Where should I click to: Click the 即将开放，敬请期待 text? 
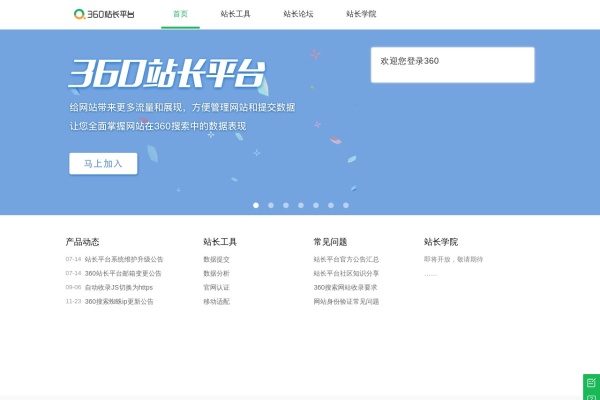(453, 260)
